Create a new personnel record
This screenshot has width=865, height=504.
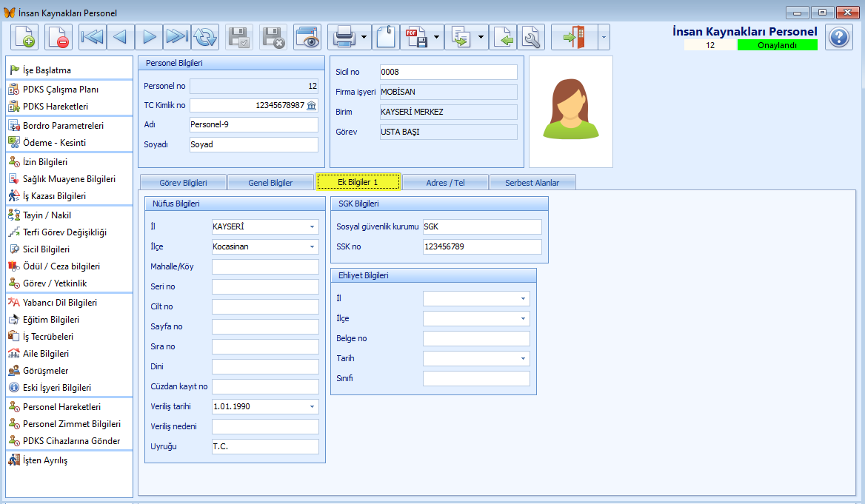pos(24,37)
